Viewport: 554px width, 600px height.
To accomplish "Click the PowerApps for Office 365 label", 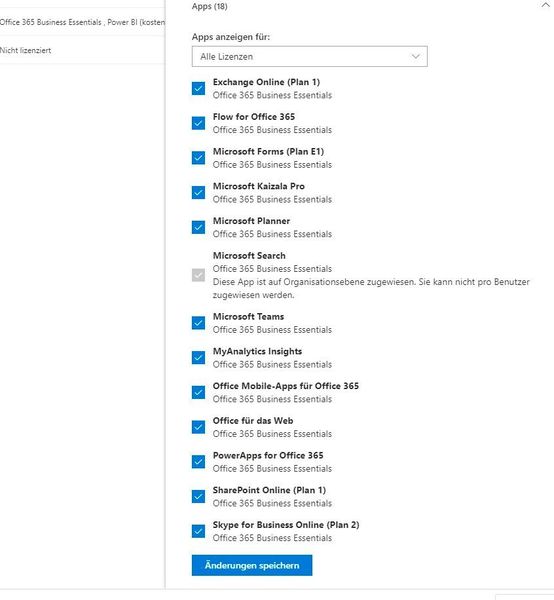I will point(268,455).
